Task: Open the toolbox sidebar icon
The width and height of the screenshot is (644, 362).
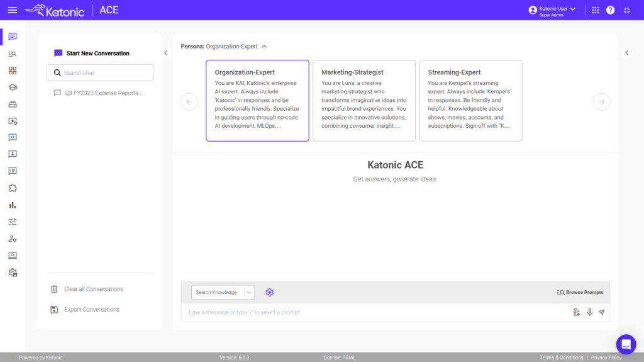Action: [13, 104]
